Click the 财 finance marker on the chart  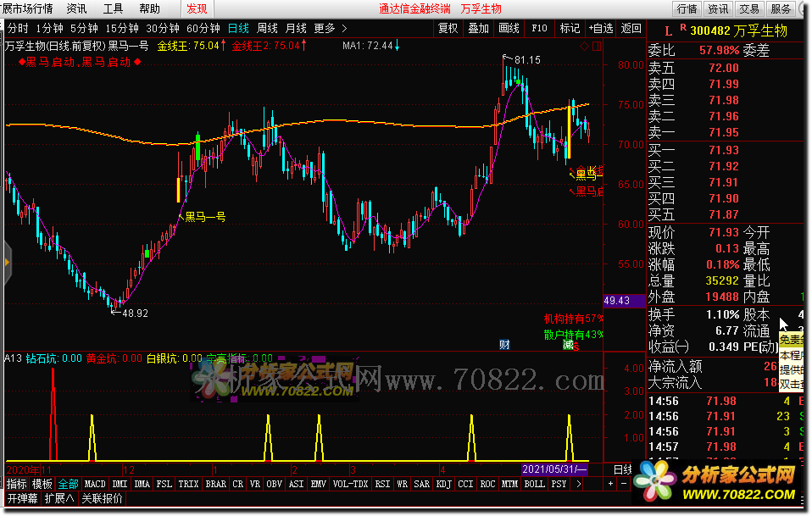click(x=504, y=345)
